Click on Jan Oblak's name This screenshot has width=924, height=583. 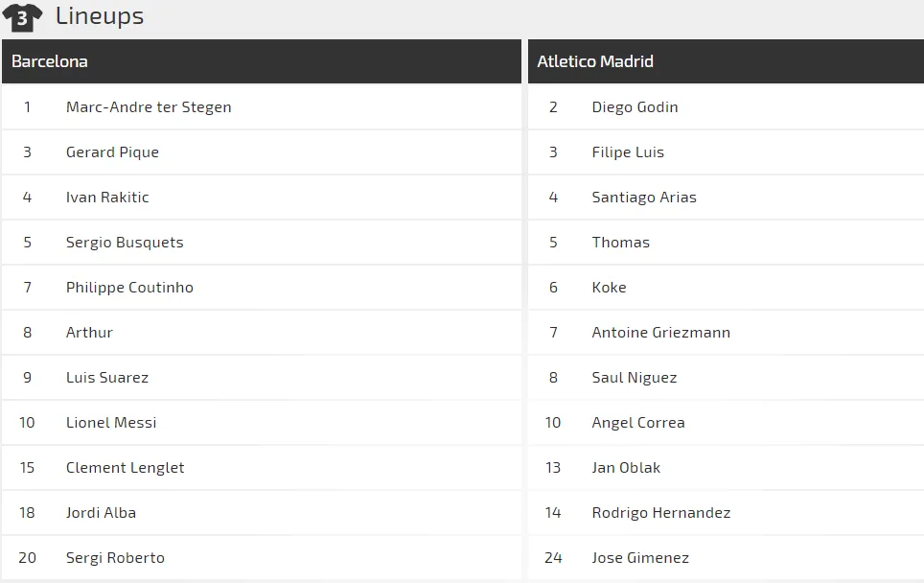pyautogui.click(x=626, y=468)
